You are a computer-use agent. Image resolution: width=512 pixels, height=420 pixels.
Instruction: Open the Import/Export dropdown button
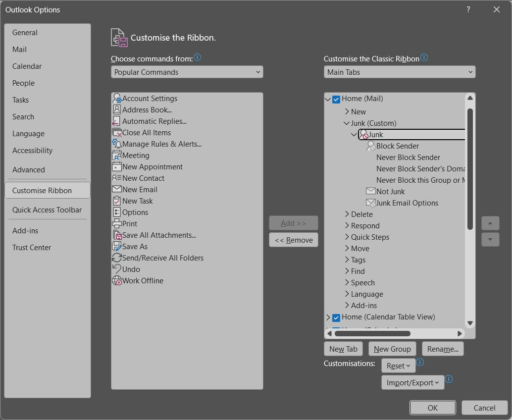[x=412, y=382]
